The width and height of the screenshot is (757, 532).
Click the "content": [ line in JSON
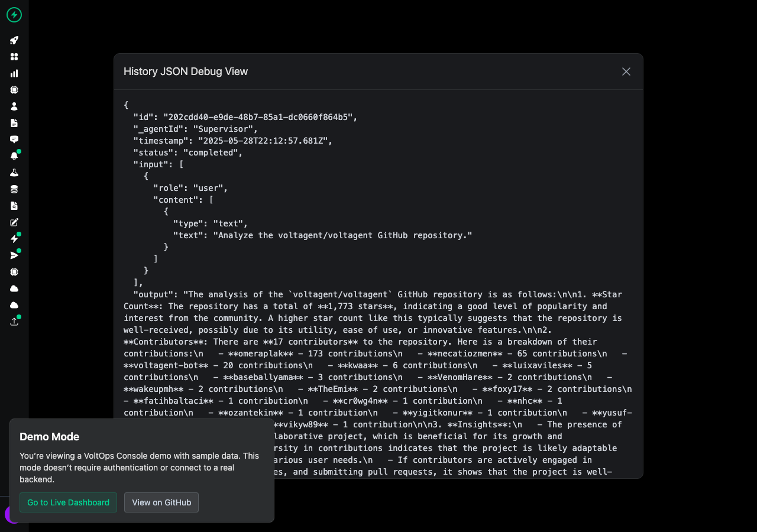(x=183, y=200)
